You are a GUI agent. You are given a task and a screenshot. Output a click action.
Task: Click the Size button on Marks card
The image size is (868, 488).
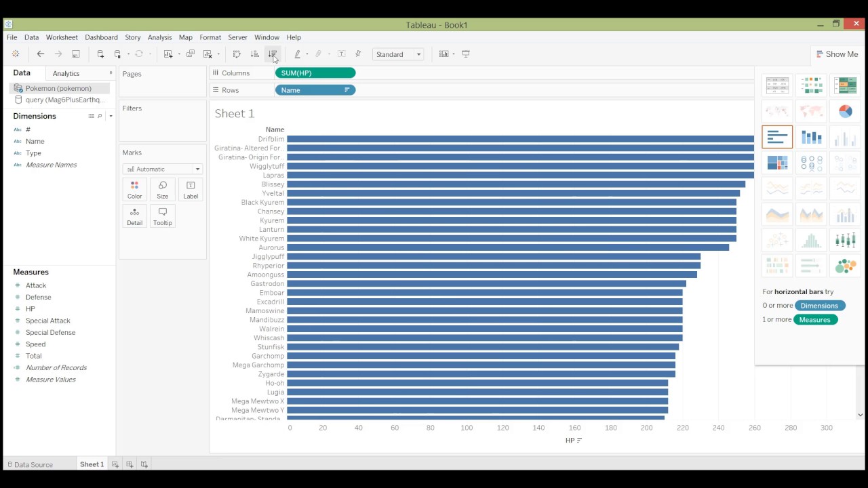point(163,190)
